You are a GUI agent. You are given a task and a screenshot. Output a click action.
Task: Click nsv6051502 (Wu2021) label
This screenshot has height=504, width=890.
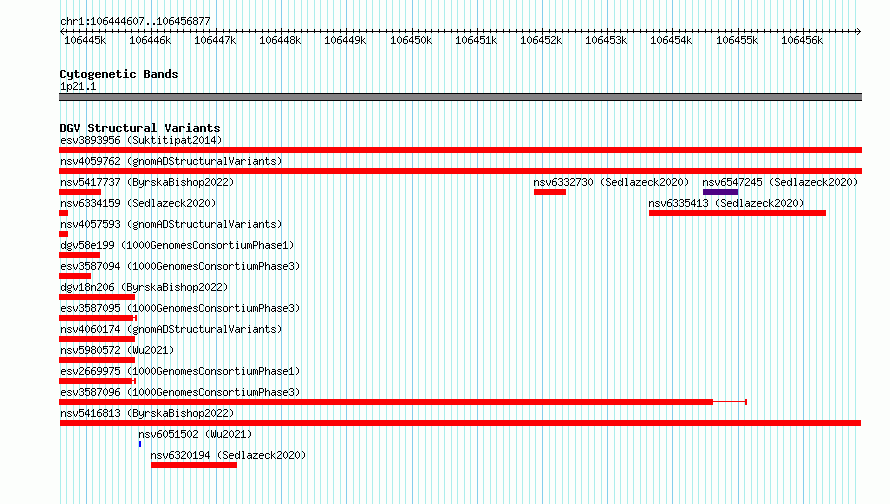tap(195, 434)
